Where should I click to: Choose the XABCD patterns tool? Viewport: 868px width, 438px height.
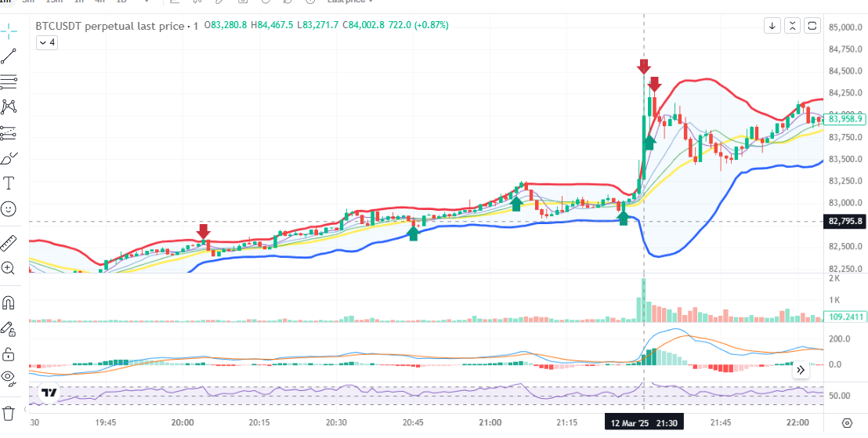pos(9,107)
